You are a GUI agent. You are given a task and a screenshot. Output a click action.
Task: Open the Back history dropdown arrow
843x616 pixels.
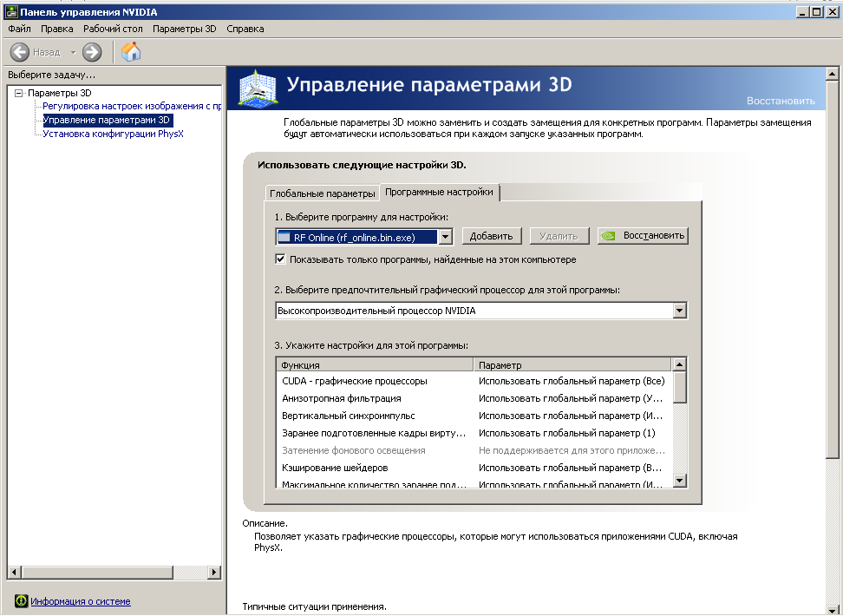tap(73, 53)
